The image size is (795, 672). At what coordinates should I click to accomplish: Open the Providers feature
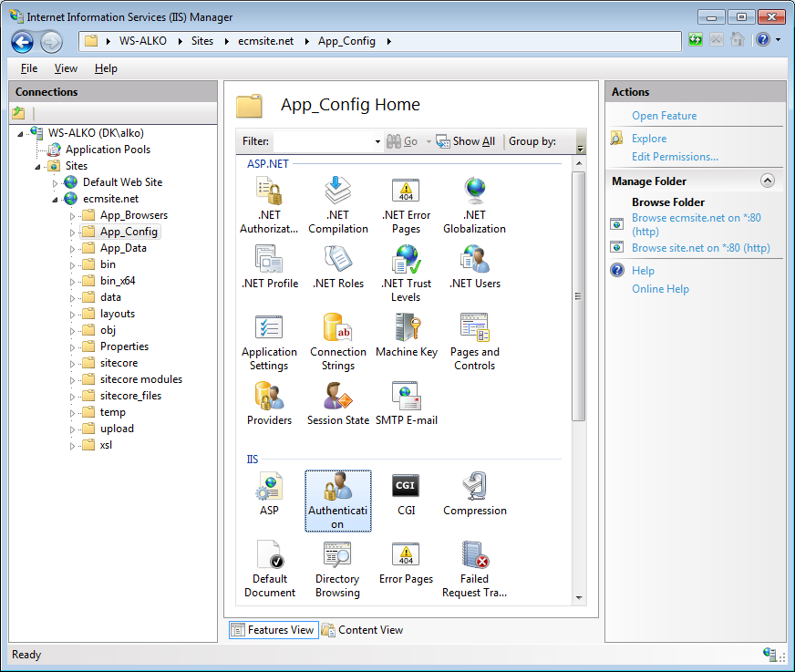coord(269,404)
